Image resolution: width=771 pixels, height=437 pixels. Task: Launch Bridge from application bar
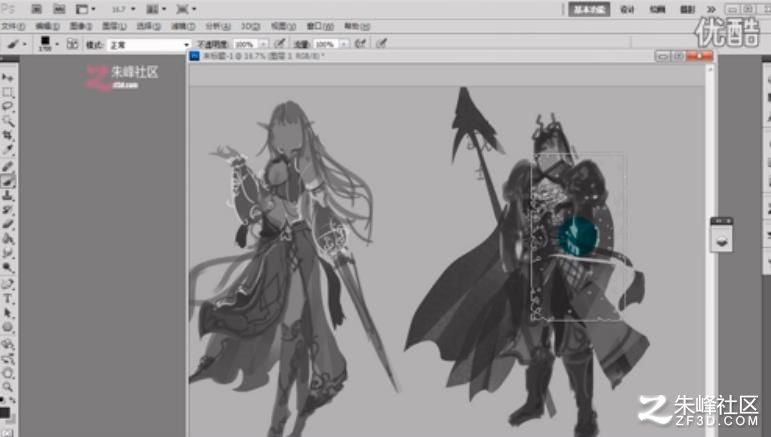coord(36,9)
